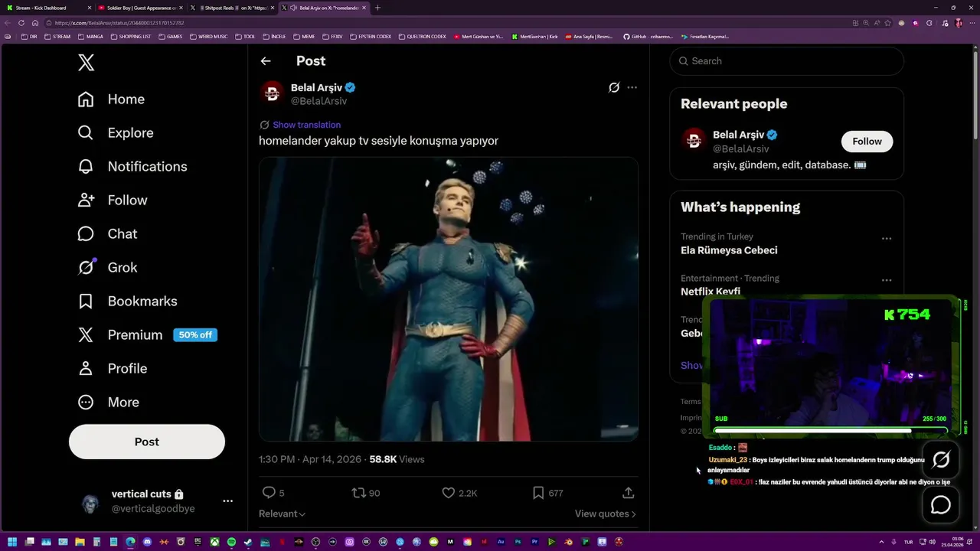Click the reply icon with 5 replies
Image resolution: width=980 pixels, height=551 pixels.
269,493
